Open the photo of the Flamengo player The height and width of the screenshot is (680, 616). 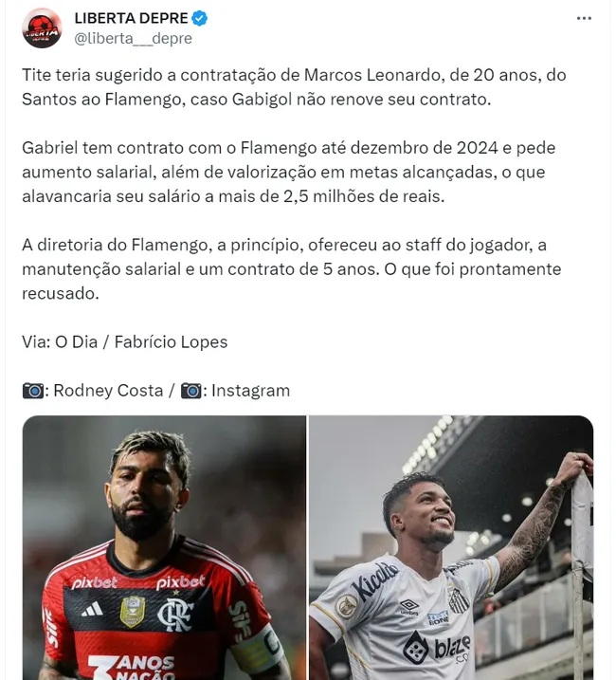click(x=164, y=547)
